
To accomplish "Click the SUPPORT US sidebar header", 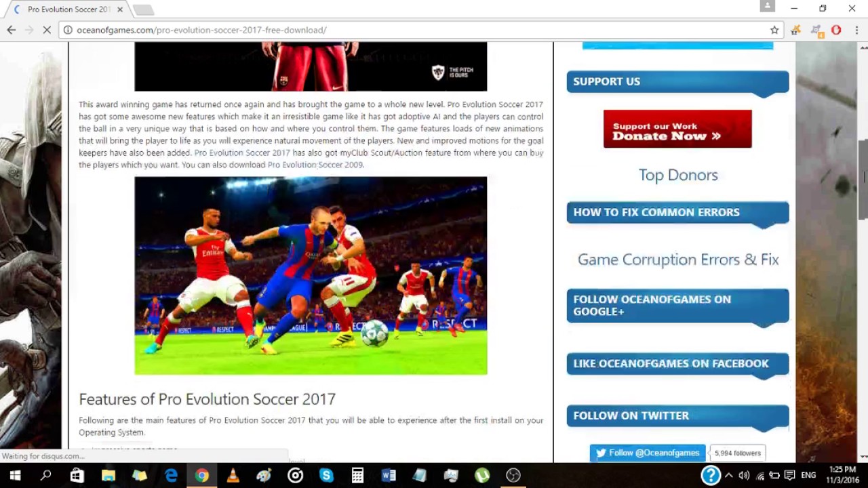I will point(677,82).
